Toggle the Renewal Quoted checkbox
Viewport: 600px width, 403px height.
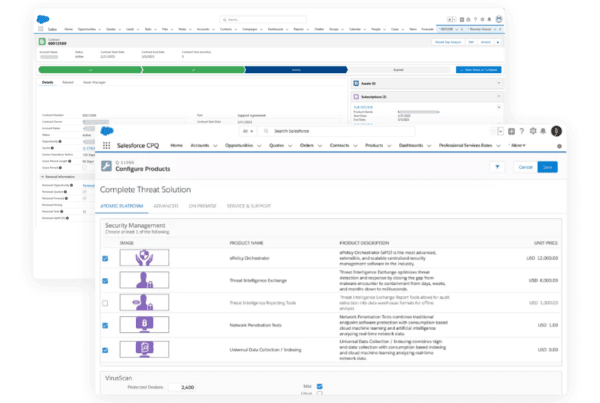coord(85,192)
